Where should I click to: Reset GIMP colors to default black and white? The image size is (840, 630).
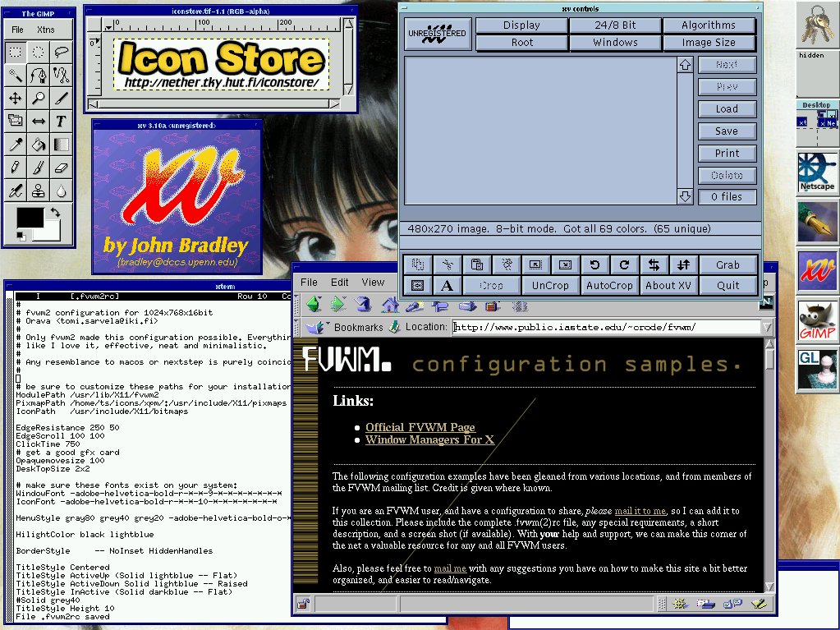click(21, 235)
